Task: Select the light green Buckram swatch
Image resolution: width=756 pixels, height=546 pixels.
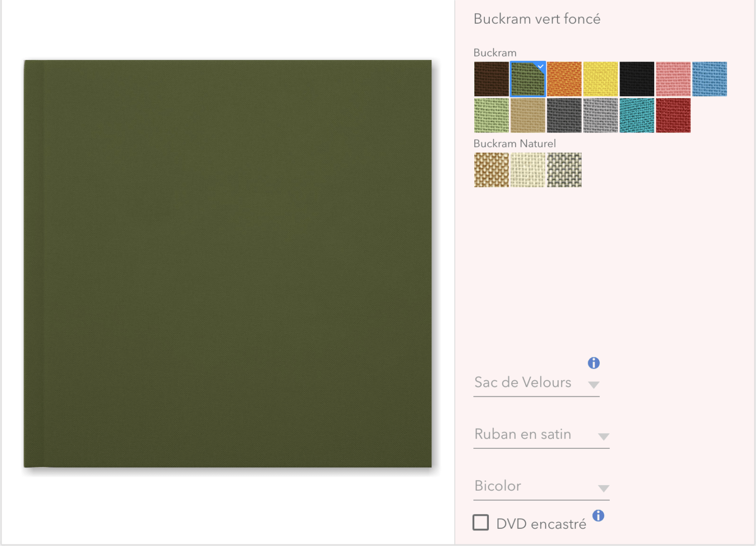Action: point(491,115)
